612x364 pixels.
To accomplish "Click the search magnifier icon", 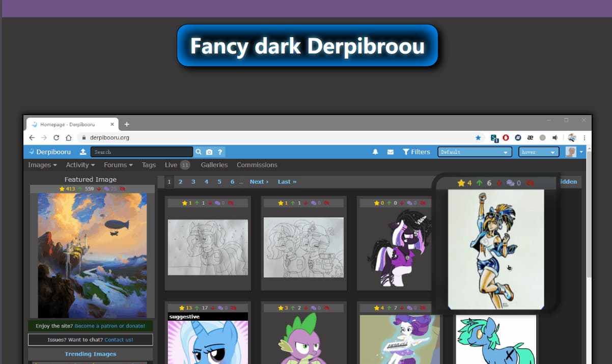I will coord(199,152).
